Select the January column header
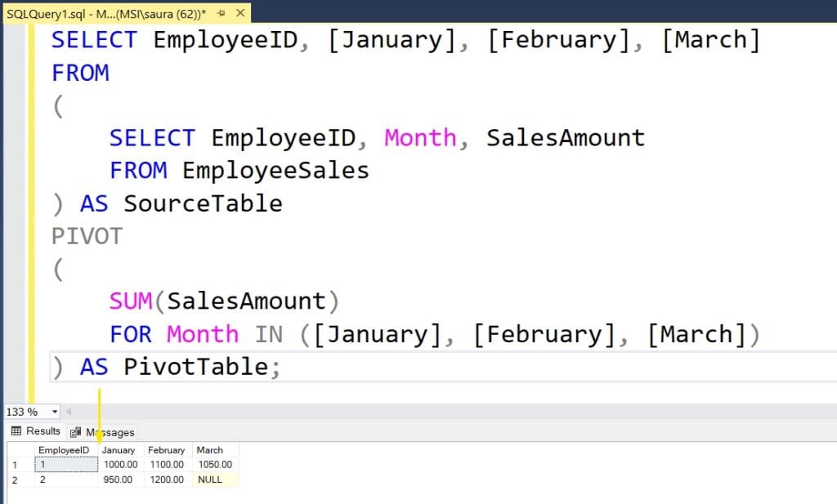 click(119, 450)
